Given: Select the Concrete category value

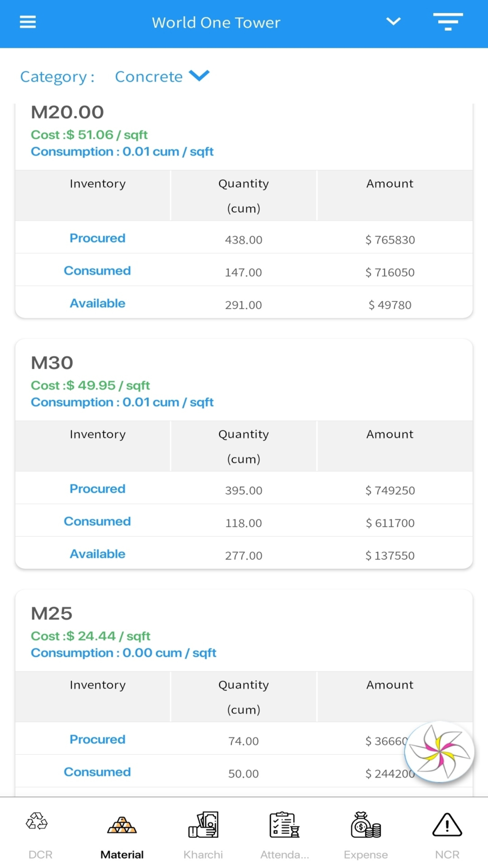Looking at the screenshot, I should 149,77.
